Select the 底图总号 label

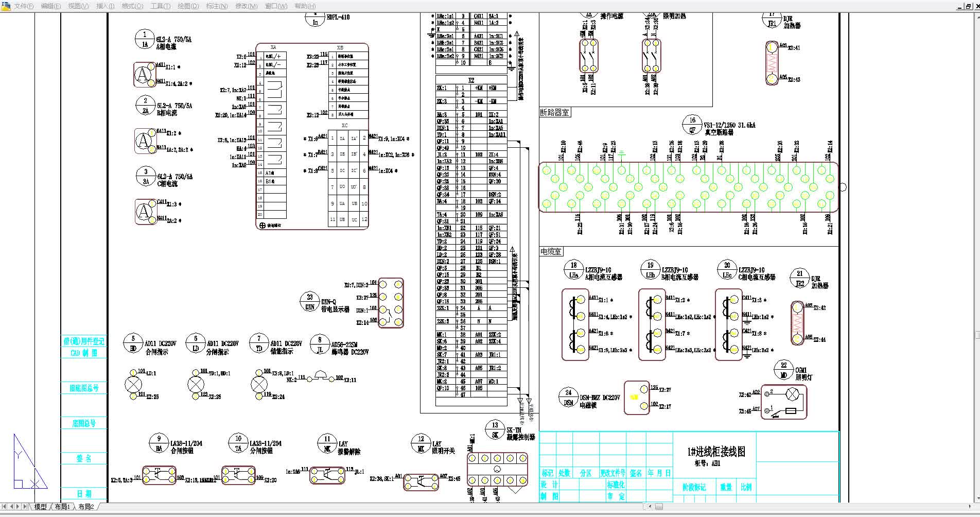pyautogui.click(x=84, y=423)
